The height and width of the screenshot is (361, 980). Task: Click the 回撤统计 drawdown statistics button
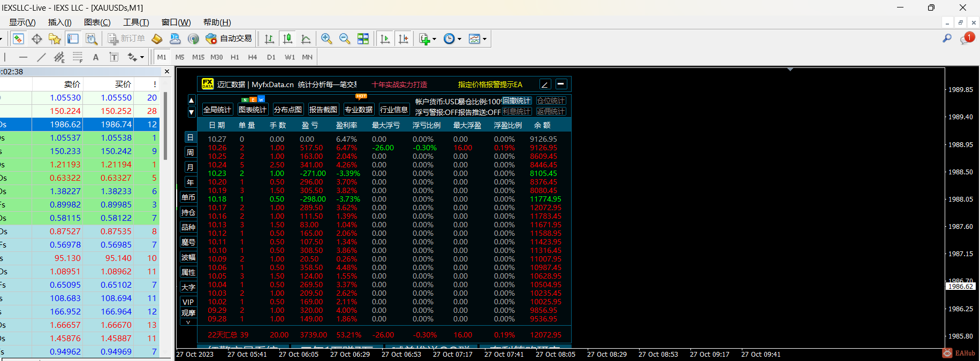tap(517, 101)
